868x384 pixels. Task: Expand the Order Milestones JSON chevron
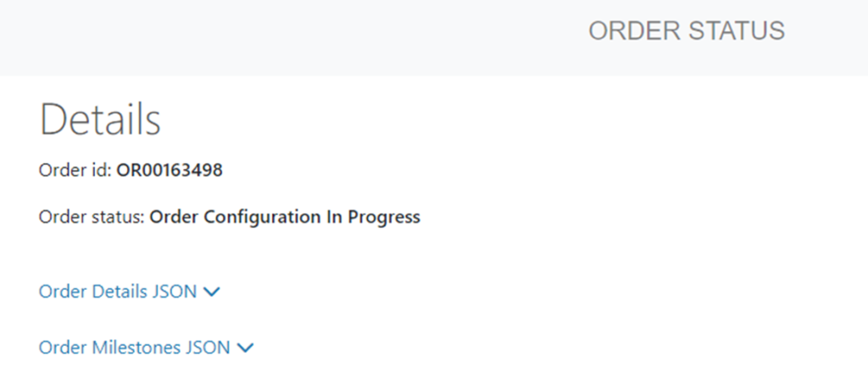point(246,348)
